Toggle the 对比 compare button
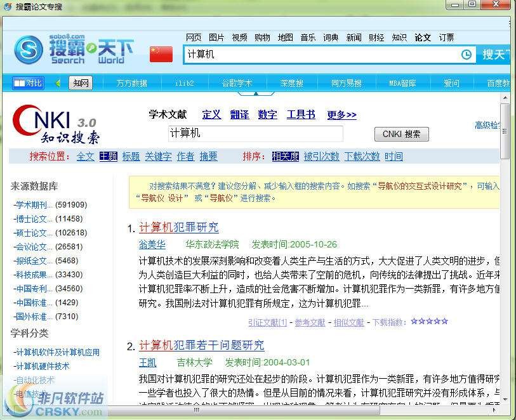The height and width of the screenshot is (420, 516). 29,83
